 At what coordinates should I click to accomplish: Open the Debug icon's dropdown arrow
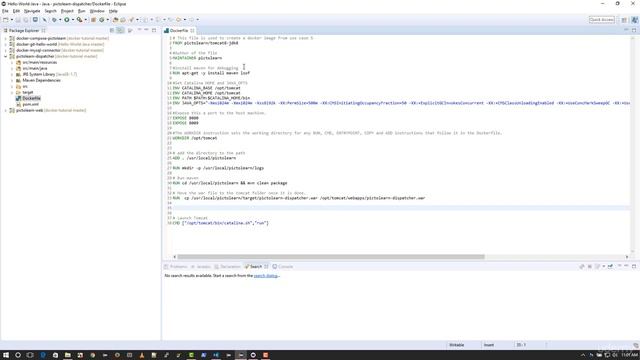60,20
